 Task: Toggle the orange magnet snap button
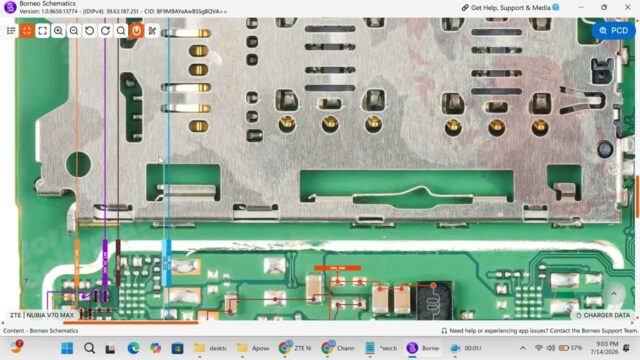(136, 31)
